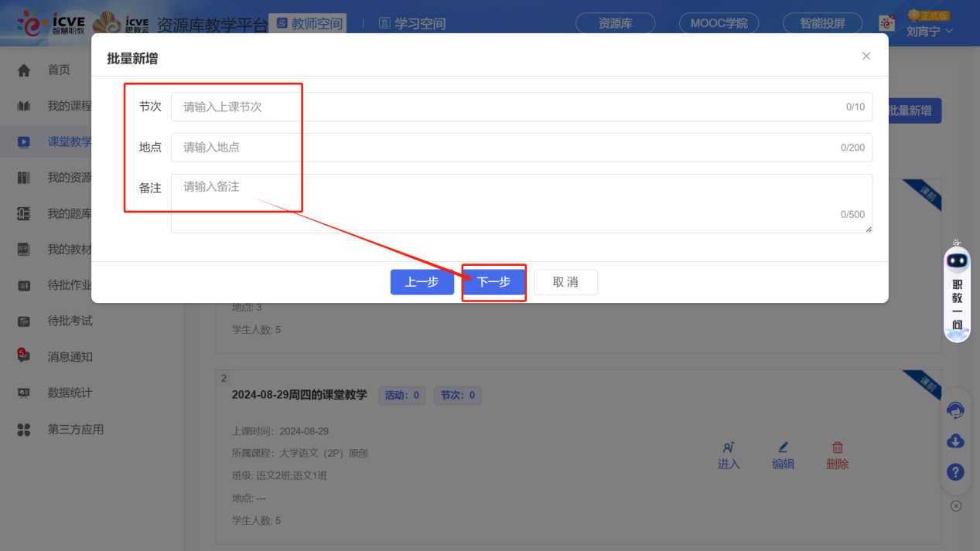The width and height of the screenshot is (980, 551).
Task: Expand the 备注 textarea resize corner
Action: [x=869, y=228]
